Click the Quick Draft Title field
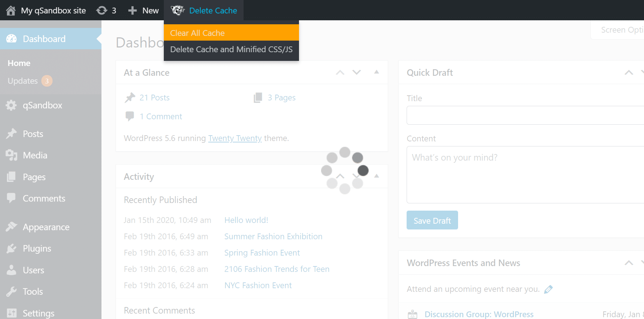Image resolution: width=644 pixels, height=319 pixels. (x=525, y=115)
